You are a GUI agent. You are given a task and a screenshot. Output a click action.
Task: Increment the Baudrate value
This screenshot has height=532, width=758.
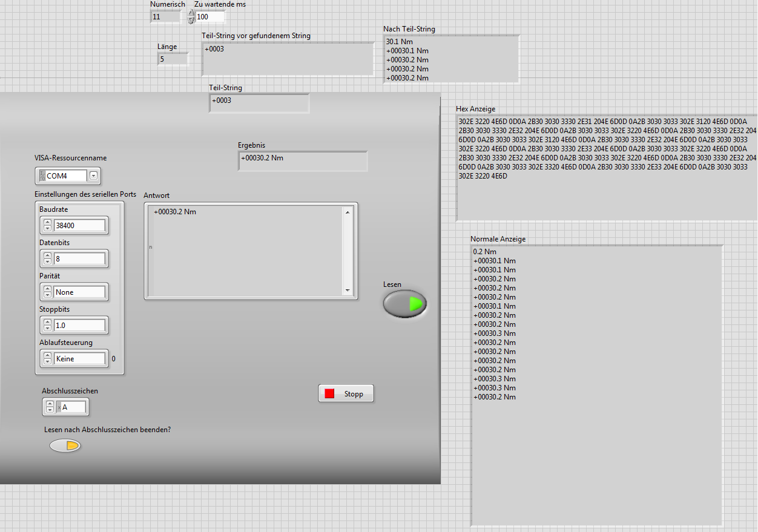coord(48,222)
